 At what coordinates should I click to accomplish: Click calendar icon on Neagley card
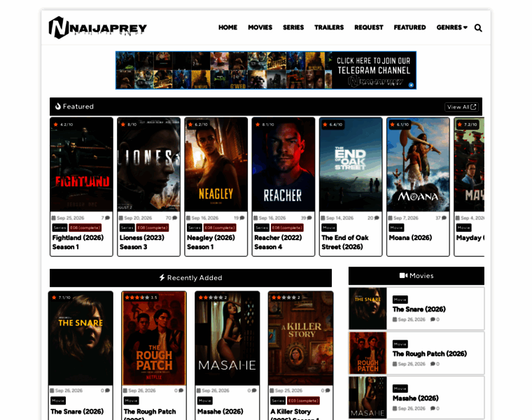click(x=188, y=218)
